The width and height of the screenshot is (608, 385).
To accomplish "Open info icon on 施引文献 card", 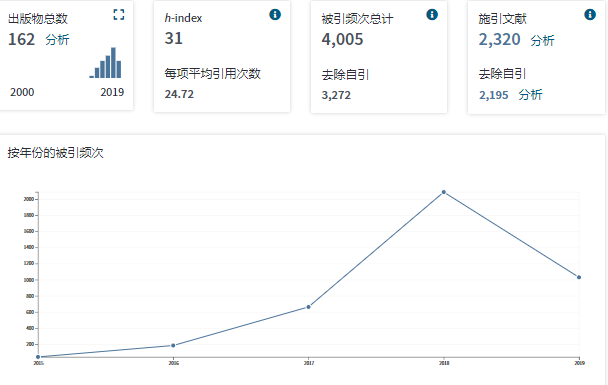I will [x=590, y=15].
